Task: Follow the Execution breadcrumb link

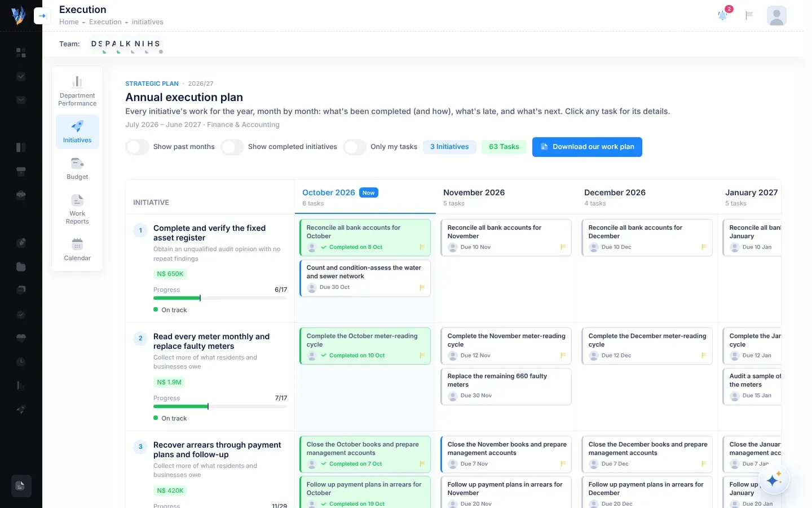Action: point(105,22)
